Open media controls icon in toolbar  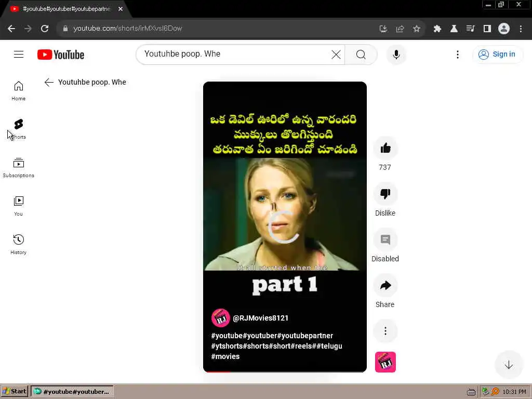tap(470, 29)
